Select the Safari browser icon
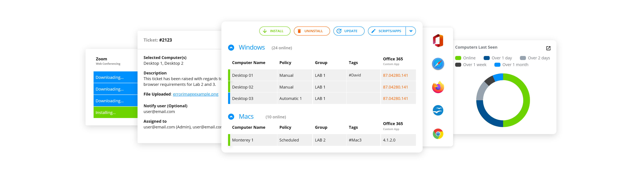The image size is (644, 174). [x=438, y=64]
